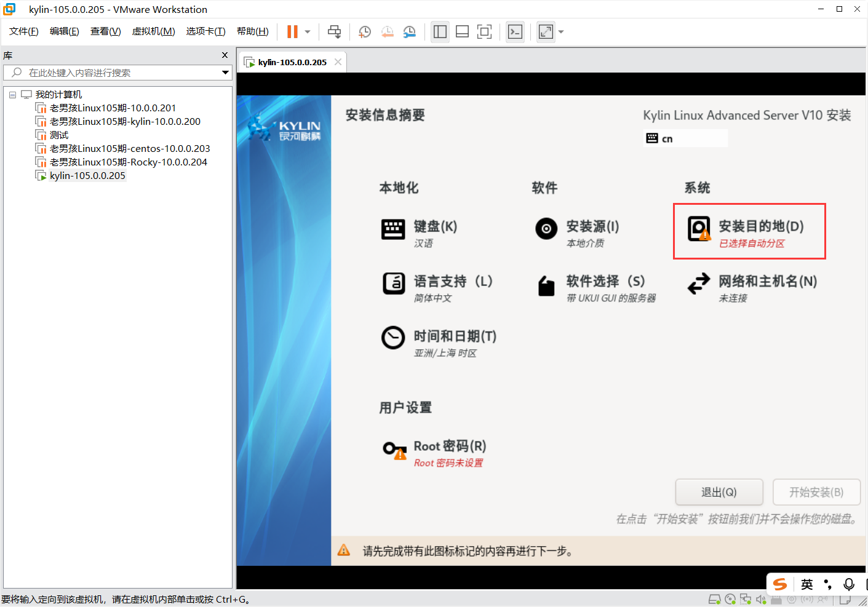The image size is (868, 607).
Task: Open the power options dropdown arrow next to pause
Action: pyautogui.click(x=308, y=32)
